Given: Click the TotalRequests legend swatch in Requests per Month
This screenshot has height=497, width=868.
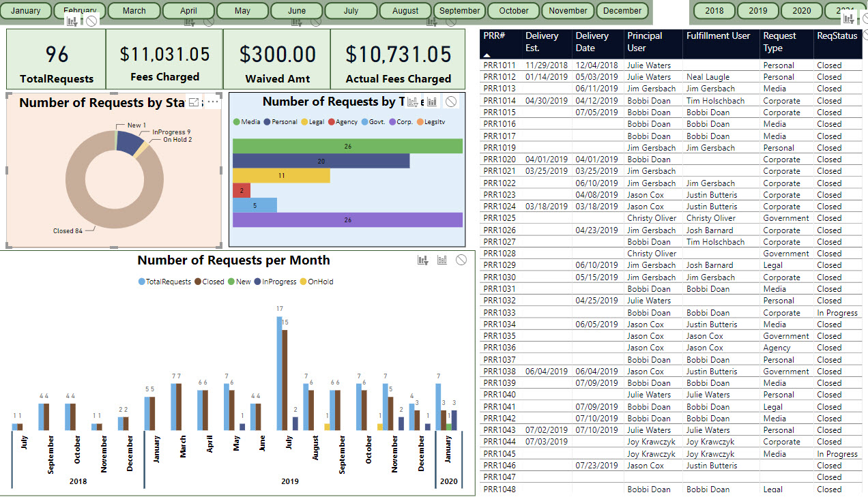Looking at the screenshot, I should (141, 282).
